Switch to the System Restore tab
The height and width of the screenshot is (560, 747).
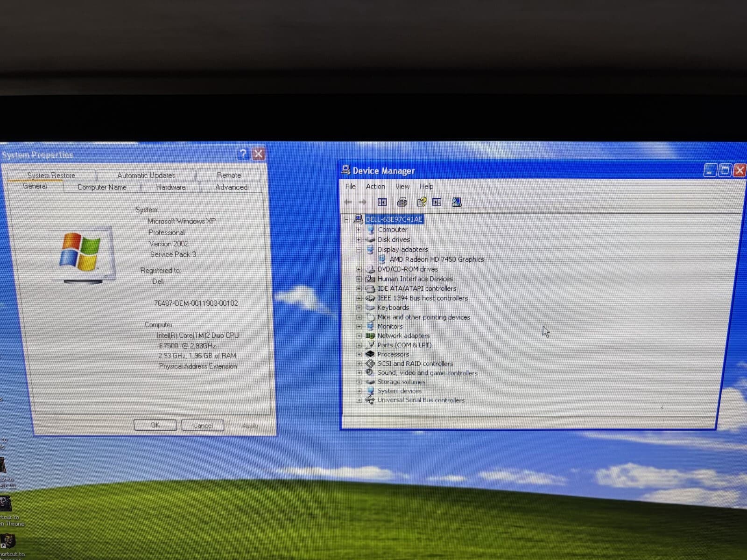click(51, 175)
